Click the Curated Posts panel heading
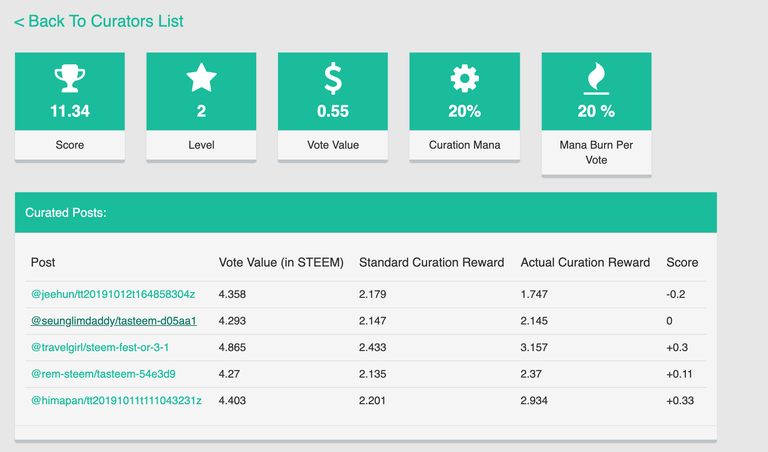Image resolution: width=768 pixels, height=452 pixels. point(66,213)
